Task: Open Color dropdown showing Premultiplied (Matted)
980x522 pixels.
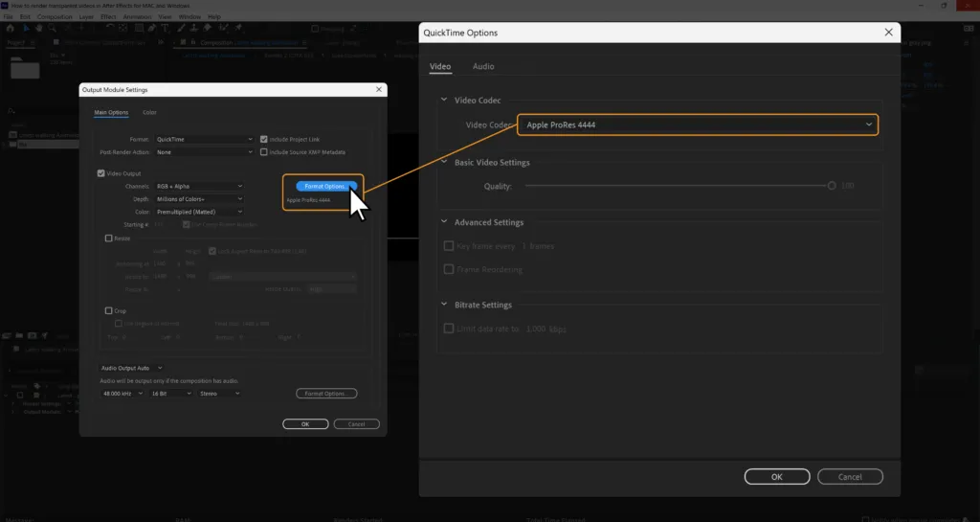Action: pyautogui.click(x=199, y=212)
